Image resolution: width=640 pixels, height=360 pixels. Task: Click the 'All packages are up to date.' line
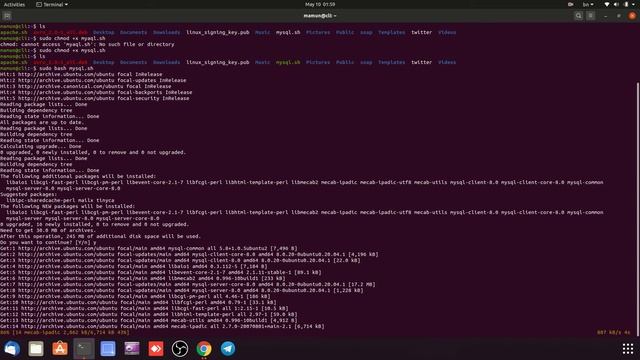(42, 122)
